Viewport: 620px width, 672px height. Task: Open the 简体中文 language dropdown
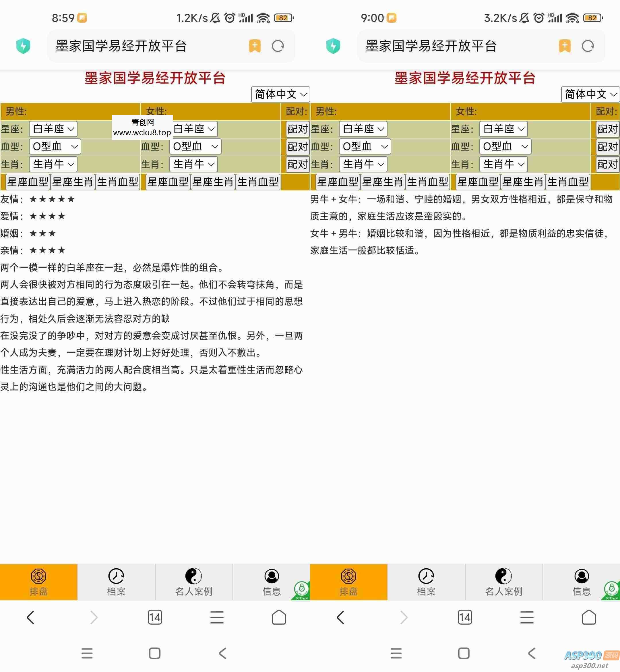280,94
